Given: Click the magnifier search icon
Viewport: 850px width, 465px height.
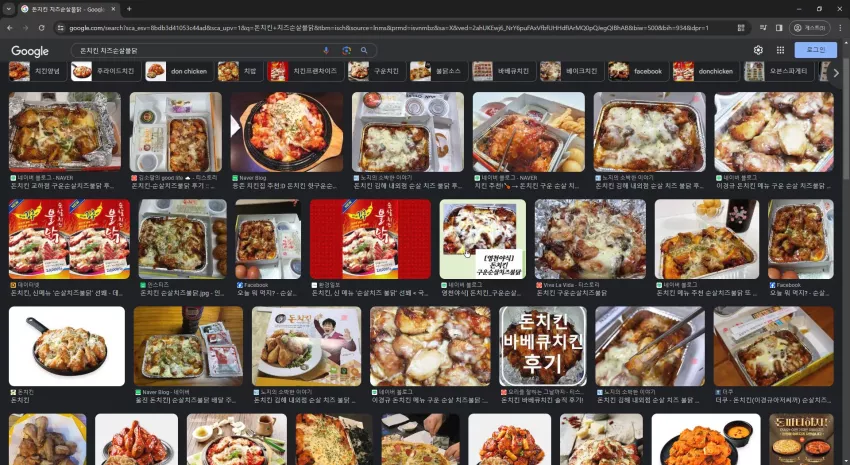Looking at the screenshot, I should click(x=364, y=50).
